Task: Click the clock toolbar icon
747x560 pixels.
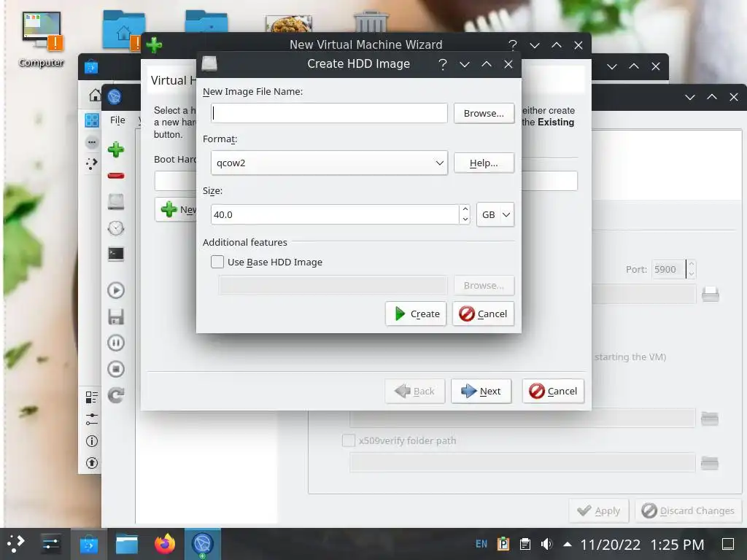Action: tap(116, 228)
